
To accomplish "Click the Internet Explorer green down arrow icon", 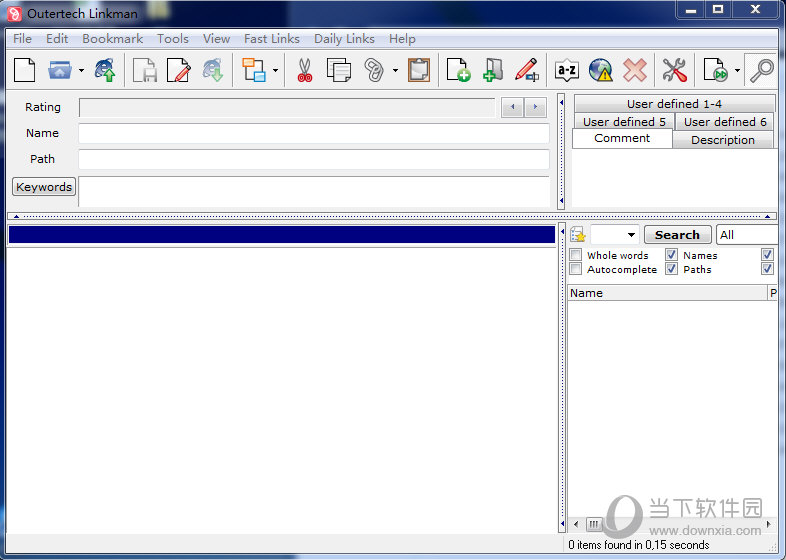I will click(213, 70).
